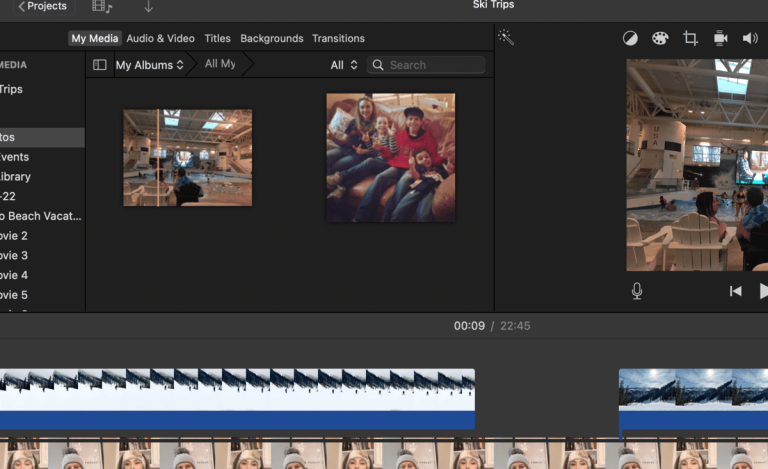The height and width of the screenshot is (469, 768).
Task: Select the cropping tool
Action: point(690,38)
